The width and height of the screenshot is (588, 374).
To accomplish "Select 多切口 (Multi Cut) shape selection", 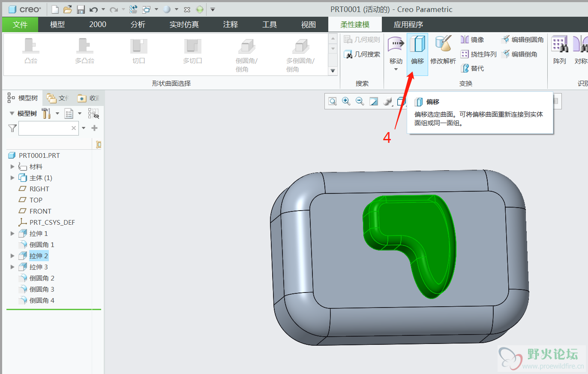I will click(x=192, y=51).
